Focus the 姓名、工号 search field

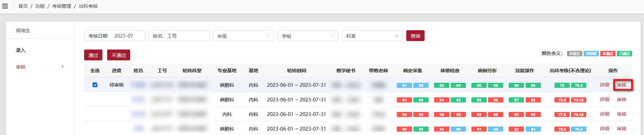coord(179,36)
